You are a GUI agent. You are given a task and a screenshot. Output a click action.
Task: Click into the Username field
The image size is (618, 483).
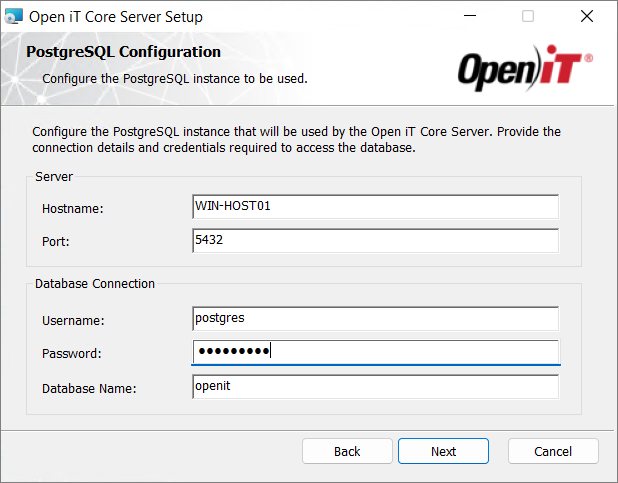[x=376, y=318]
